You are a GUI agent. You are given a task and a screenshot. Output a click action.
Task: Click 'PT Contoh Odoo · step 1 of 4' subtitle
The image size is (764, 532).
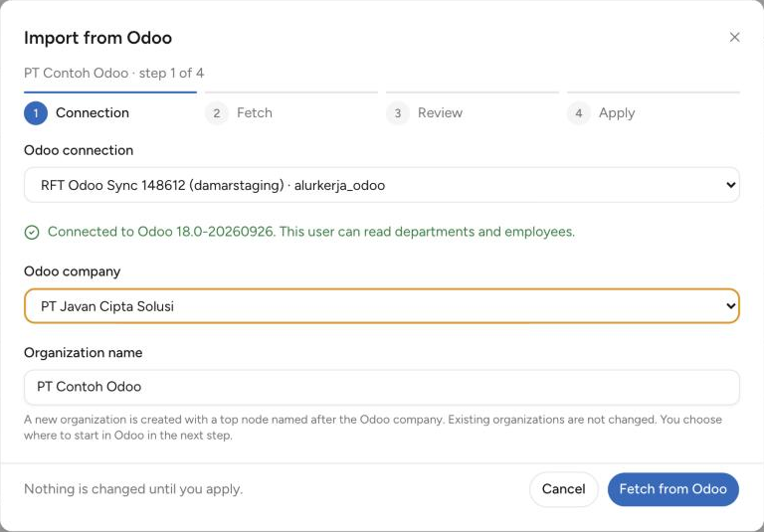coord(114,73)
